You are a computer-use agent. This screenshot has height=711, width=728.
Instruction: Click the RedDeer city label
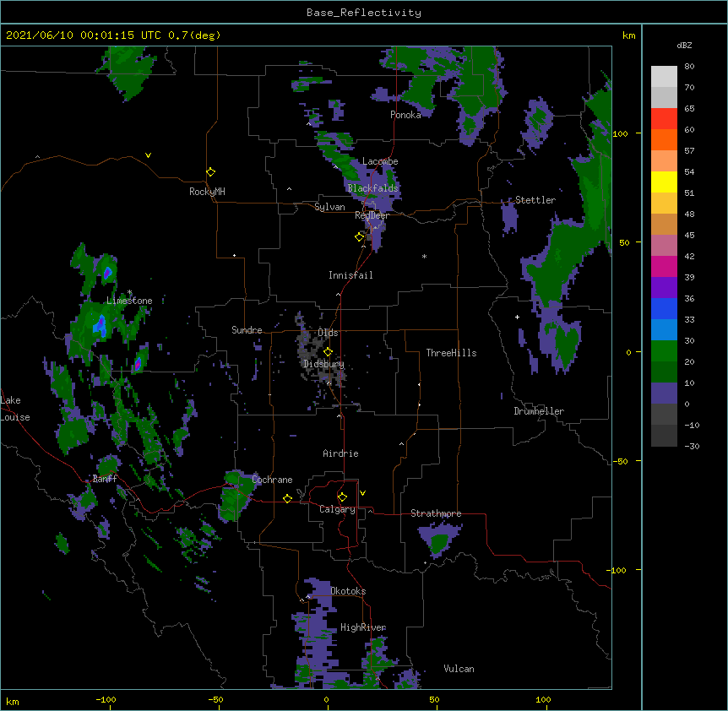click(372, 215)
